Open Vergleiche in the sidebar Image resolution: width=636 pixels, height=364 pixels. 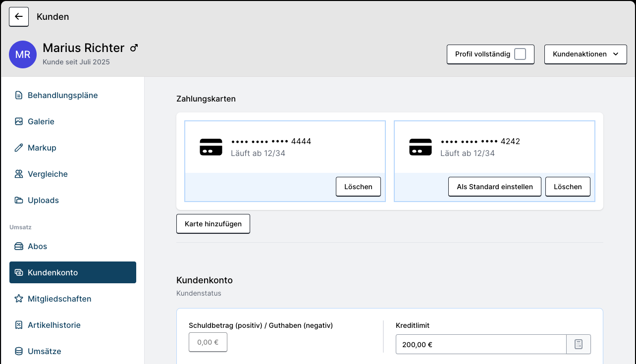pos(48,174)
